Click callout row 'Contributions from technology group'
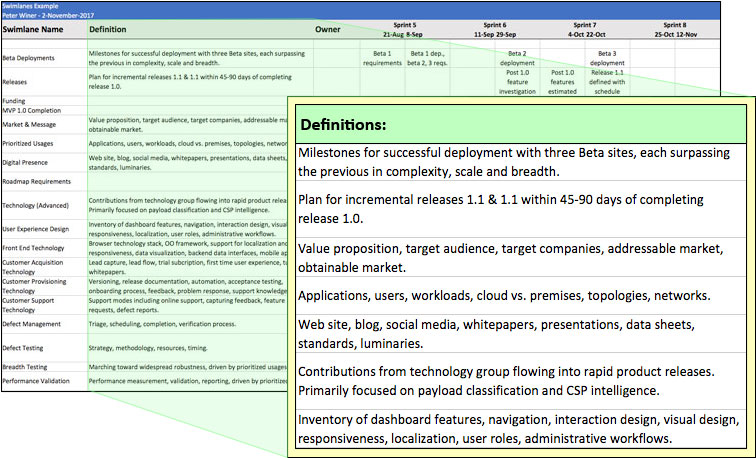 (521, 381)
